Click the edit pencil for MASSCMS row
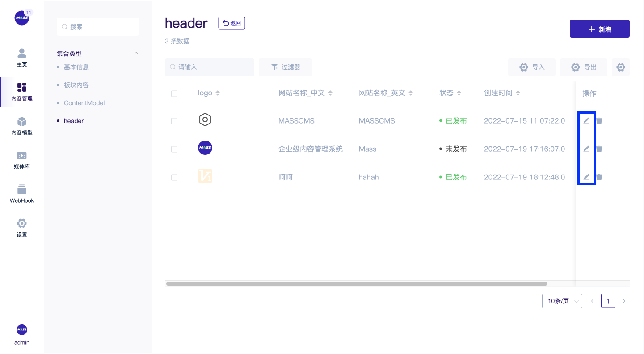 coord(586,121)
